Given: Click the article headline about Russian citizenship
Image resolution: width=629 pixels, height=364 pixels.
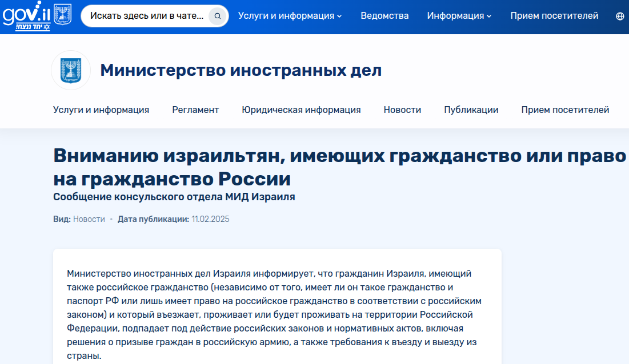Looking at the screenshot, I should pyautogui.click(x=339, y=167).
